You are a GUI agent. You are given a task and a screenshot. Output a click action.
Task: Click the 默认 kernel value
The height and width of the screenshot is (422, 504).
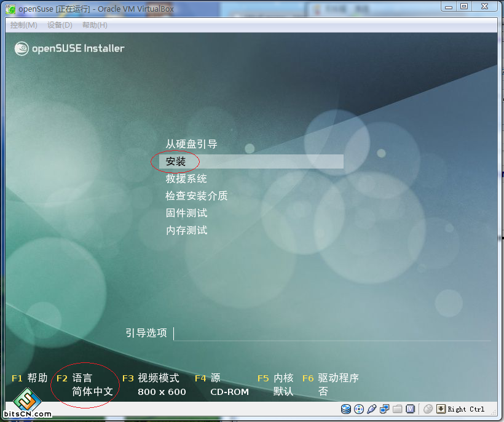click(x=283, y=391)
